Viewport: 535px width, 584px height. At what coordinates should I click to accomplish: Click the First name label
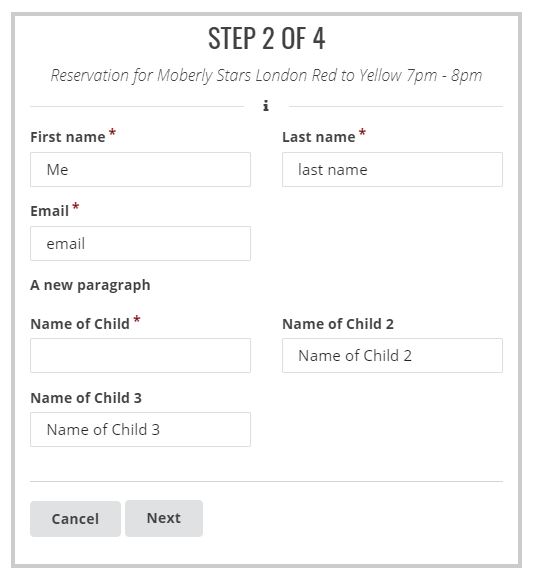[68, 137]
